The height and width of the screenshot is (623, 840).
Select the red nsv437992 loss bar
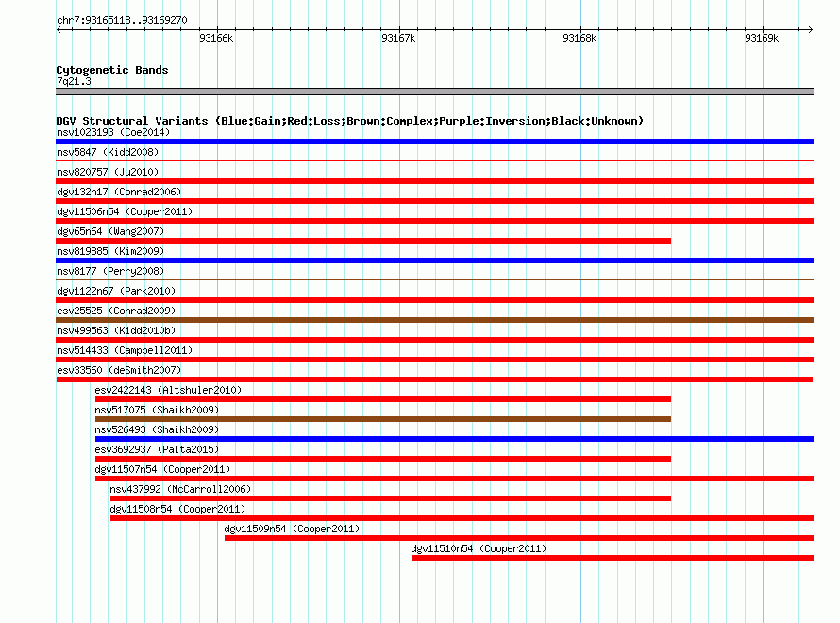pyautogui.click(x=391, y=498)
